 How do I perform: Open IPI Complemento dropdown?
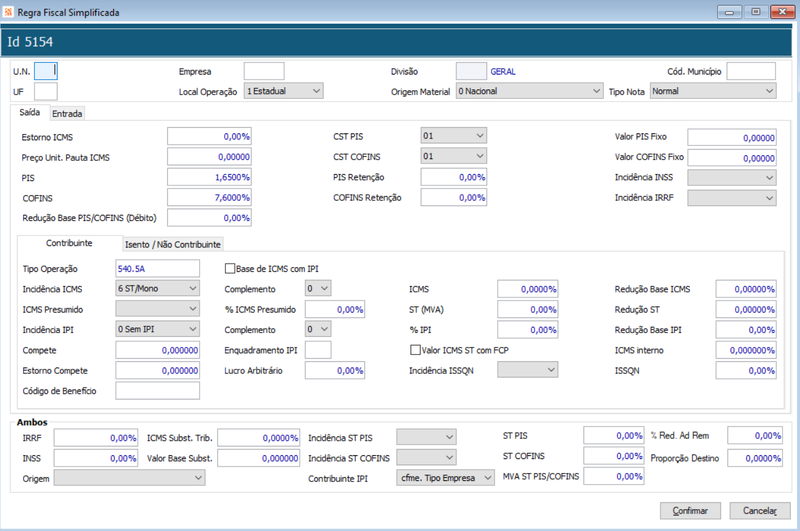pyautogui.click(x=318, y=329)
